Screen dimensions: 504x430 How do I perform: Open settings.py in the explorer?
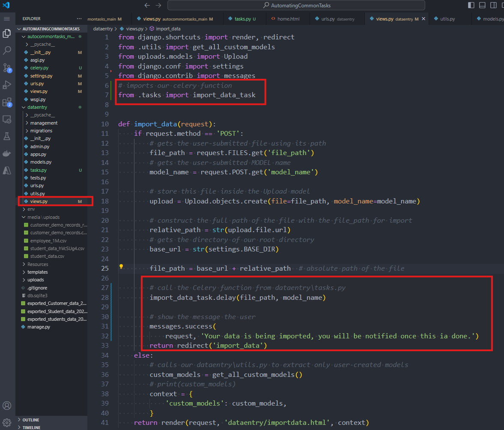51,76
